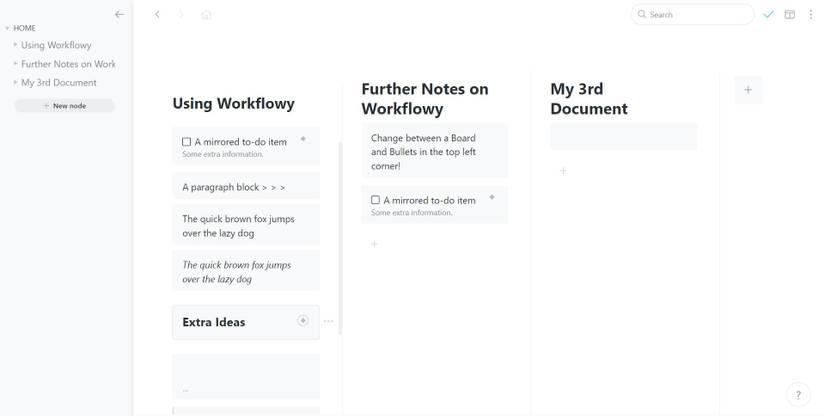825x416 pixels.
Task: Add a card under My 3rd Document
Action: pyautogui.click(x=563, y=171)
